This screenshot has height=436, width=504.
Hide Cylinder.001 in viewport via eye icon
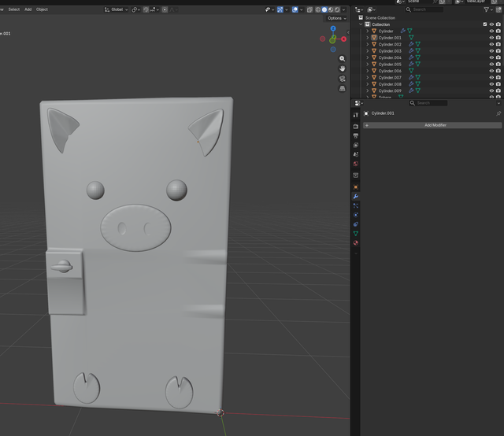[491, 38]
